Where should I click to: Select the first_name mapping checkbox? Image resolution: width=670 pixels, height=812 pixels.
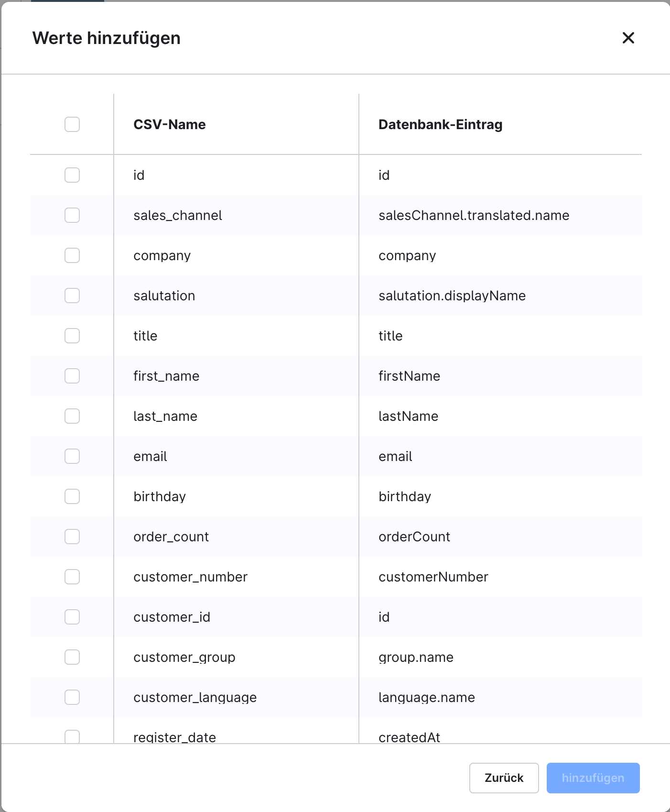click(72, 376)
